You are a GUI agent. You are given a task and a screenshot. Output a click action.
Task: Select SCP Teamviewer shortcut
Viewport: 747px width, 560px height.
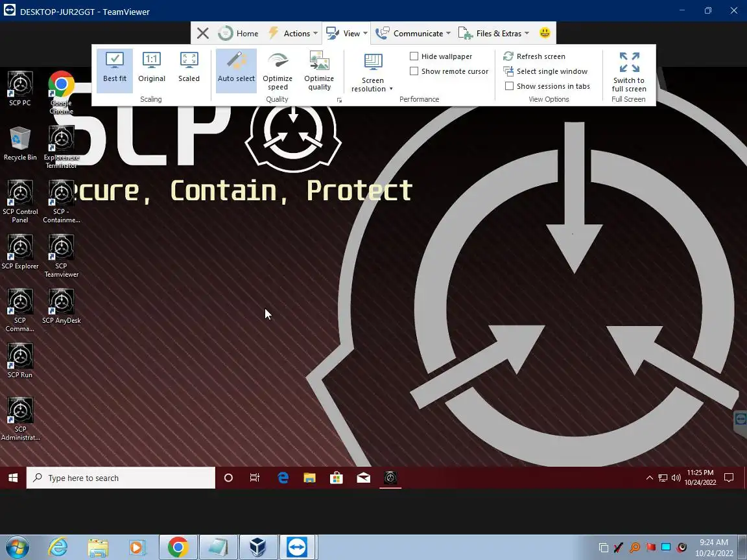pyautogui.click(x=61, y=256)
